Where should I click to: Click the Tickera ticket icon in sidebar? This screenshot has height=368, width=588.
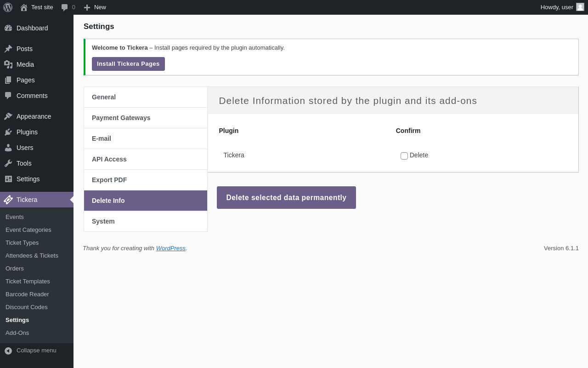click(x=8, y=200)
